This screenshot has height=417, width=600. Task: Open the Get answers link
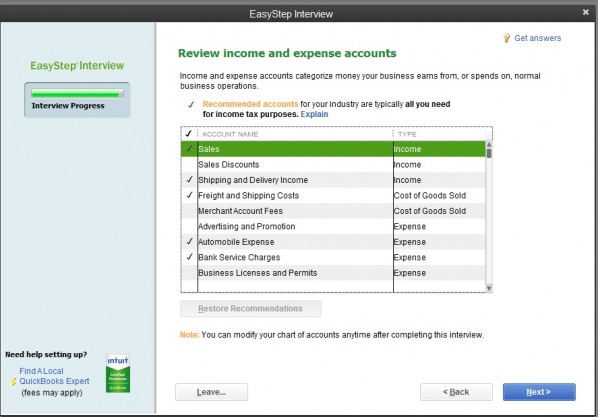(538, 38)
